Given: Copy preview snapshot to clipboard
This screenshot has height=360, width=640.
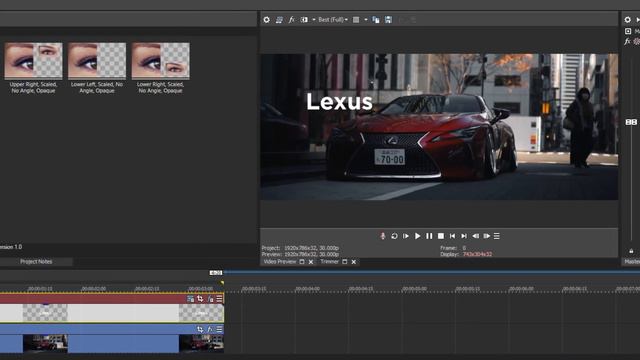Looking at the screenshot, I should click(x=376, y=20).
